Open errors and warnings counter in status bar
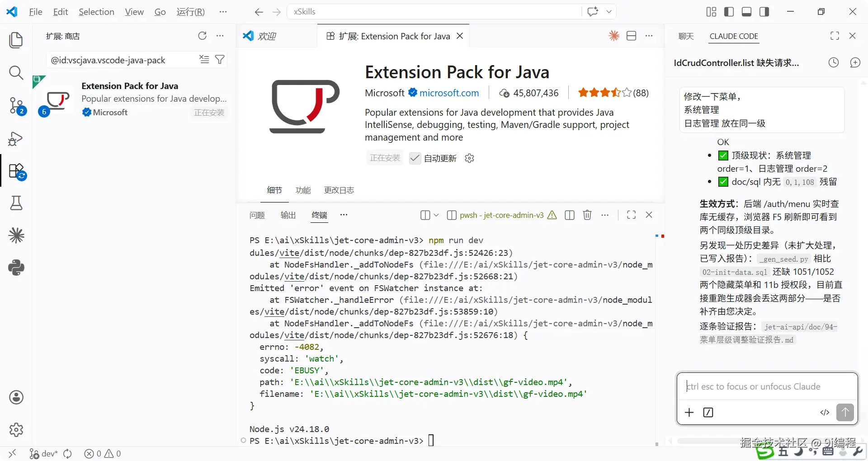The width and height of the screenshot is (868, 461). (103, 454)
